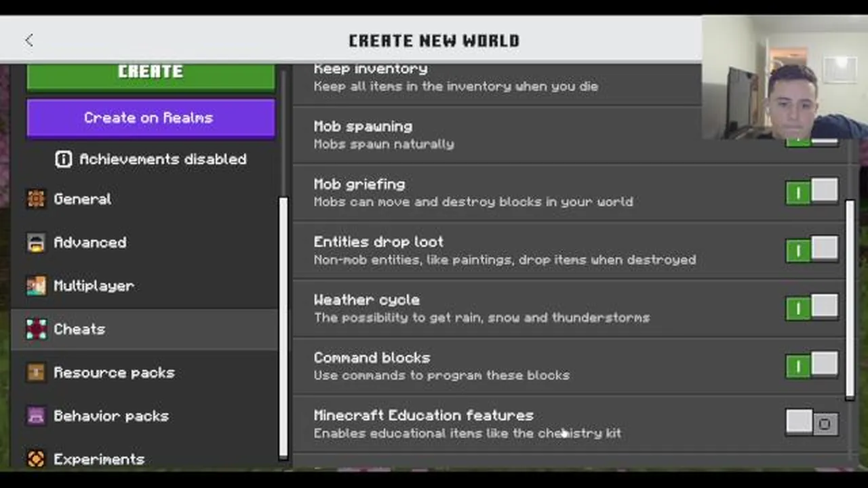
Task: Click the Weather cycle label
Action: point(366,300)
